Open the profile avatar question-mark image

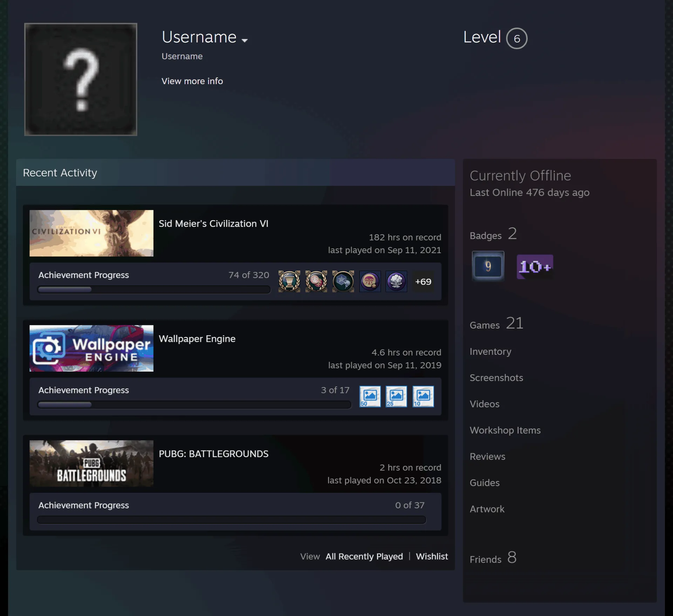coord(81,79)
